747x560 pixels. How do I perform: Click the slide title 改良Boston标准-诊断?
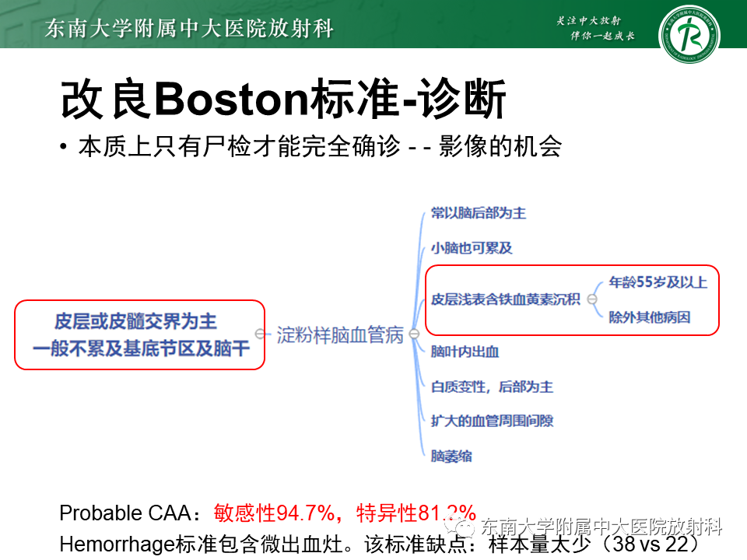[283, 99]
